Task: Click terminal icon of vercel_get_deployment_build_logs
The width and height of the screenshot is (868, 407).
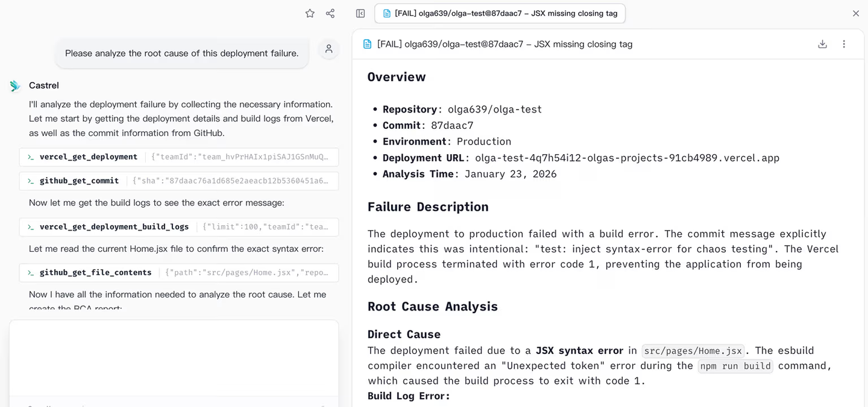Action: [30, 227]
